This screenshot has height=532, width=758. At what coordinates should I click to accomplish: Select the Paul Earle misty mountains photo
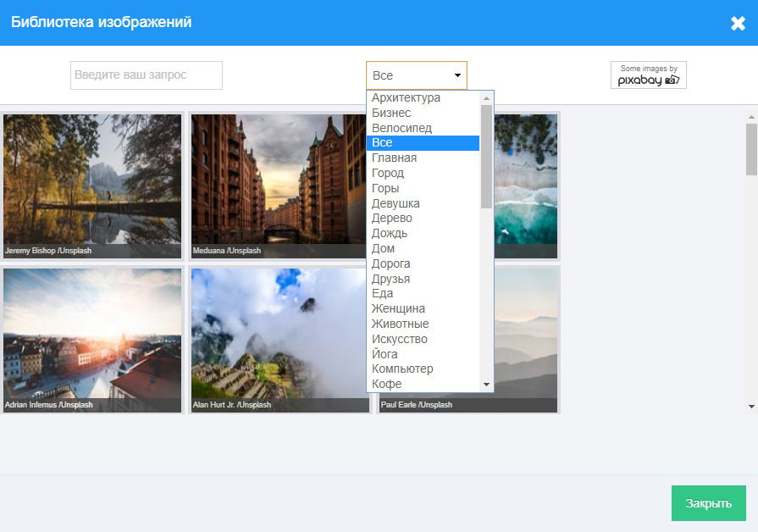[526, 341]
